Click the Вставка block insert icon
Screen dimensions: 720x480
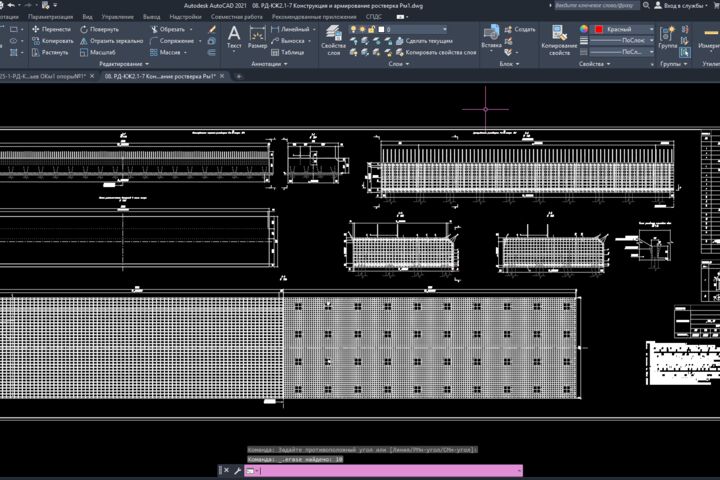click(x=491, y=37)
